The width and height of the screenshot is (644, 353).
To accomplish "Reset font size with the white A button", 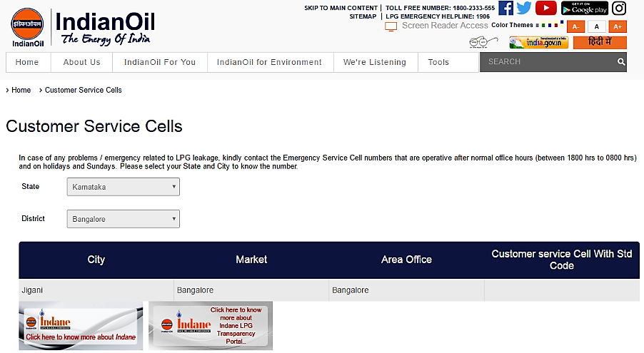I will [x=597, y=26].
